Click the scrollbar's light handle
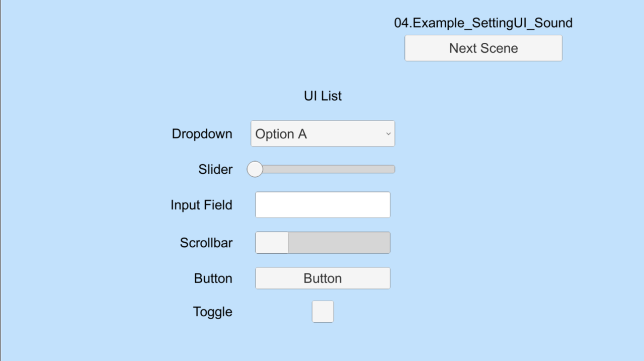This screenshot has width=644, height=361. [x=272, y=243]
